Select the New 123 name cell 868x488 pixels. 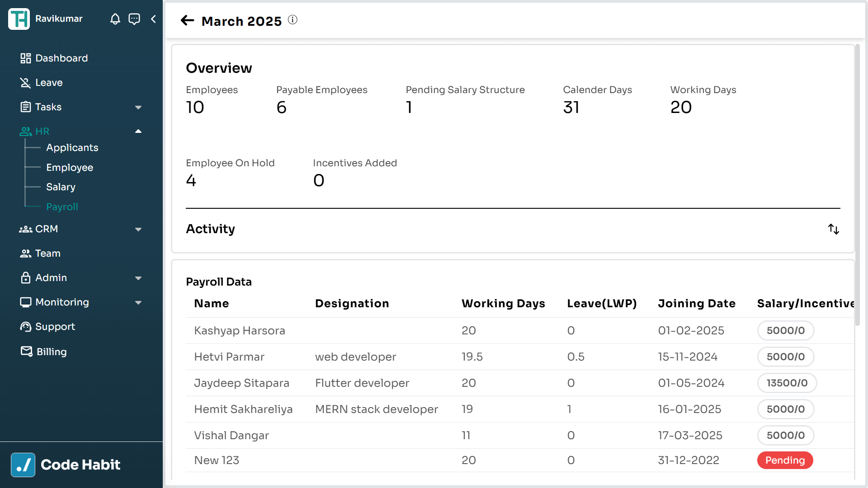[x=217, y=460]
